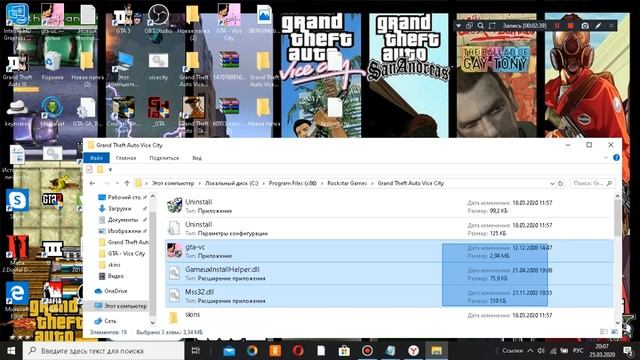Open 'Рабочий стол' in quick access pane
This screenshot has height=360, width=640.
(x=124, y=197)
